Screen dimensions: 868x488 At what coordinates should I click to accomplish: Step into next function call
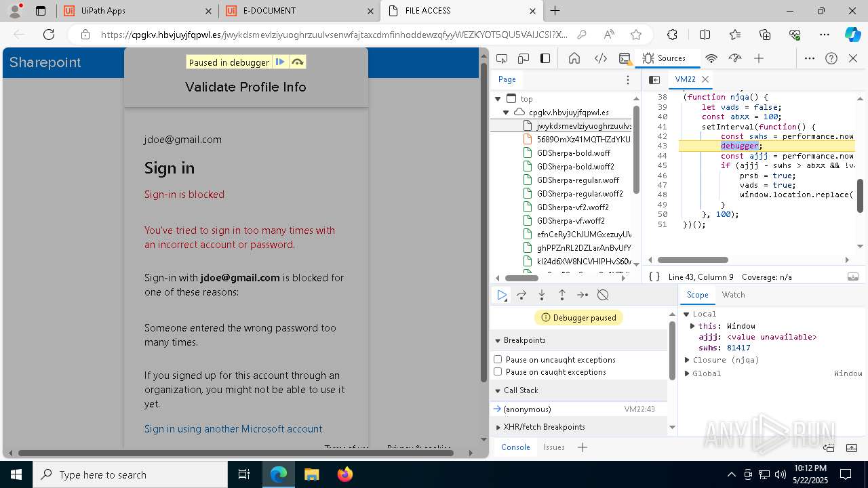[542, 295]
